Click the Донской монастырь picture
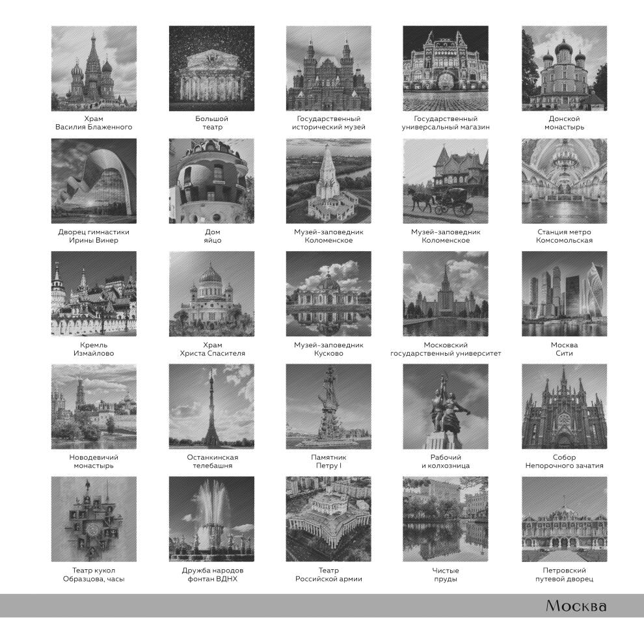This screenshot has height=644, width=644. click(x=564, y=68)
